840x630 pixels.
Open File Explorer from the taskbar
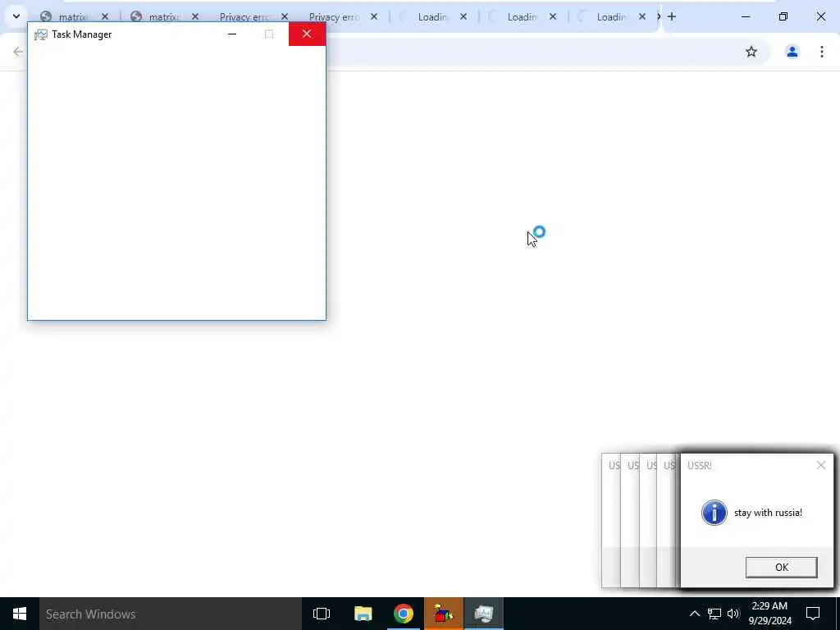[363, 614]
